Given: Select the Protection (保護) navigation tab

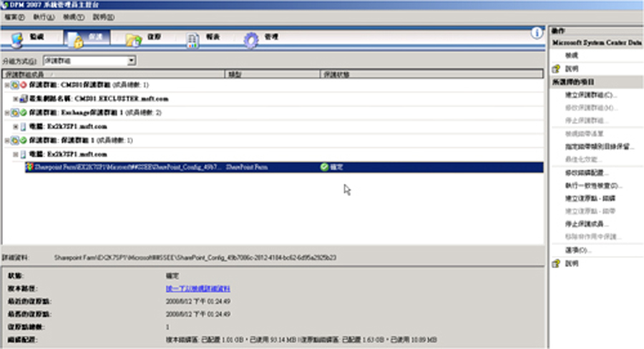Looking at the screenshot, I should [x=87, y=38].
